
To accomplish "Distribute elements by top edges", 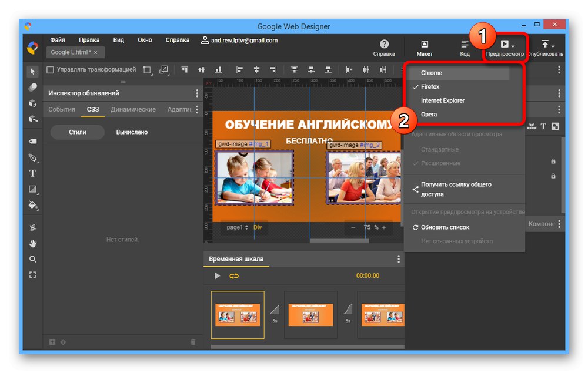I will [295, 70].
